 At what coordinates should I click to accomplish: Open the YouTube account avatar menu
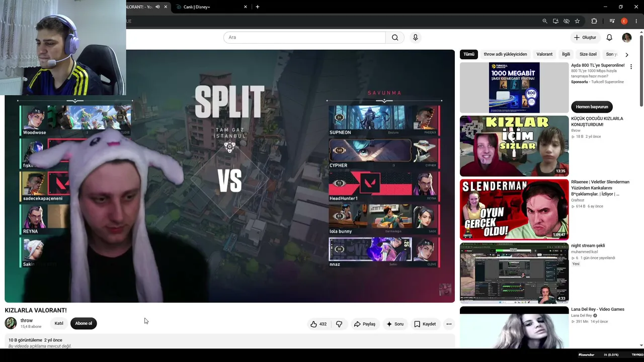(x=627, y=37)
